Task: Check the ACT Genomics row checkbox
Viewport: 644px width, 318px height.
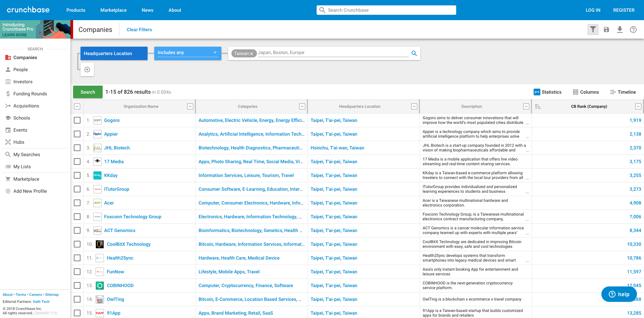Action: pos(77,230)
